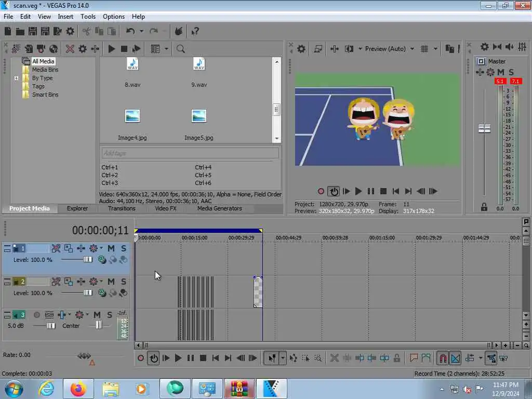
Task: Adjust track 1 Level slider
Action: tap(87, 260)
